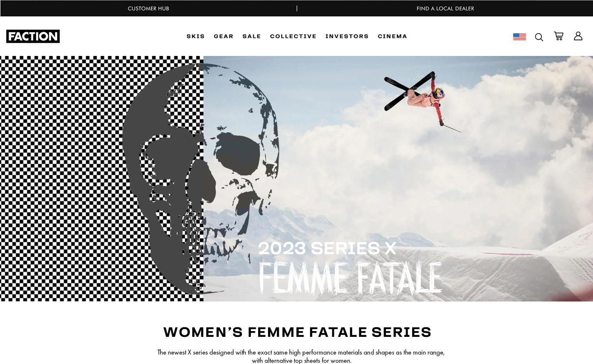Open the Collective menu
The image size is (593, 364).
pos(293,36)
